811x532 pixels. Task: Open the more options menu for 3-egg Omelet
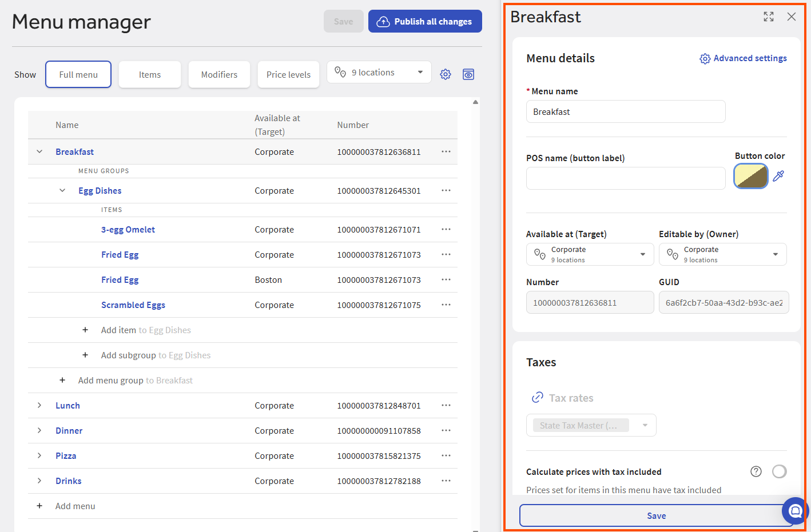click(446, 229)
